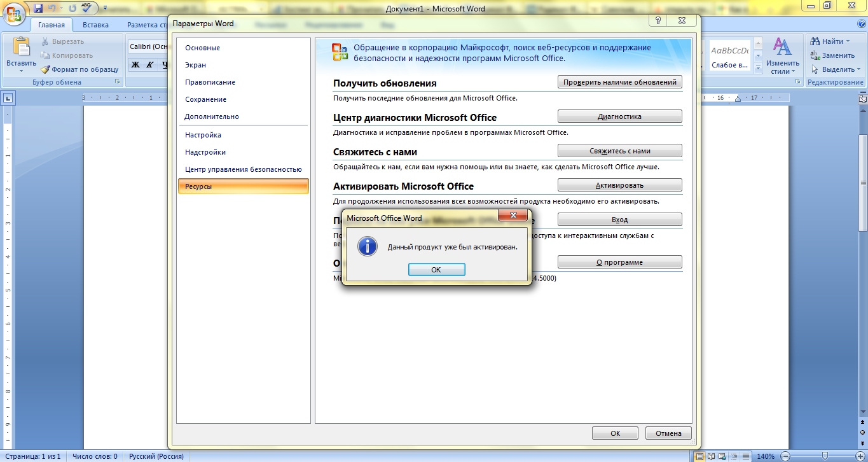The height and width of the screenshot is (462, 868).
Task: Click the message box information icon
Action: 368,247
